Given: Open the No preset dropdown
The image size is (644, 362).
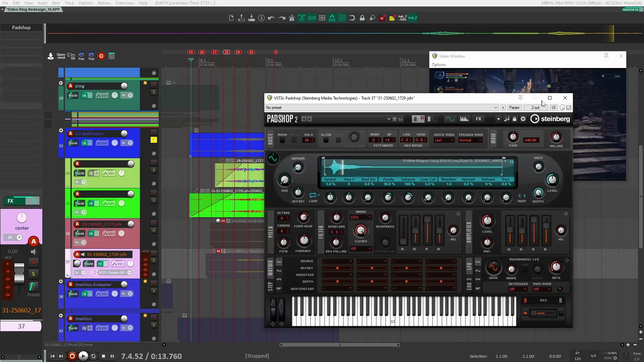Looking at the screenshot, I should pyautogui.click(x=495, y=107).
